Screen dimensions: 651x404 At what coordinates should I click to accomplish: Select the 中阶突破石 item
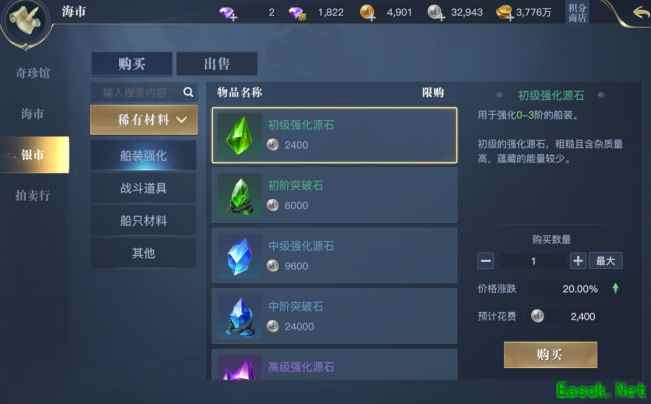tap(335, 316)
